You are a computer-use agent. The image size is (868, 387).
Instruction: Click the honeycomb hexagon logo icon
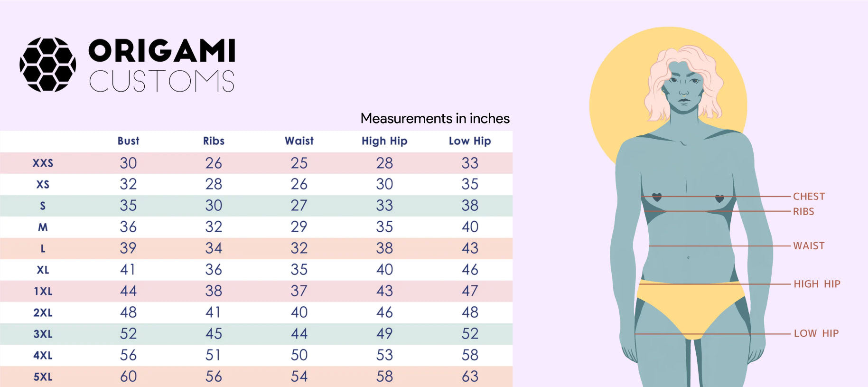(x=47, y=65)
